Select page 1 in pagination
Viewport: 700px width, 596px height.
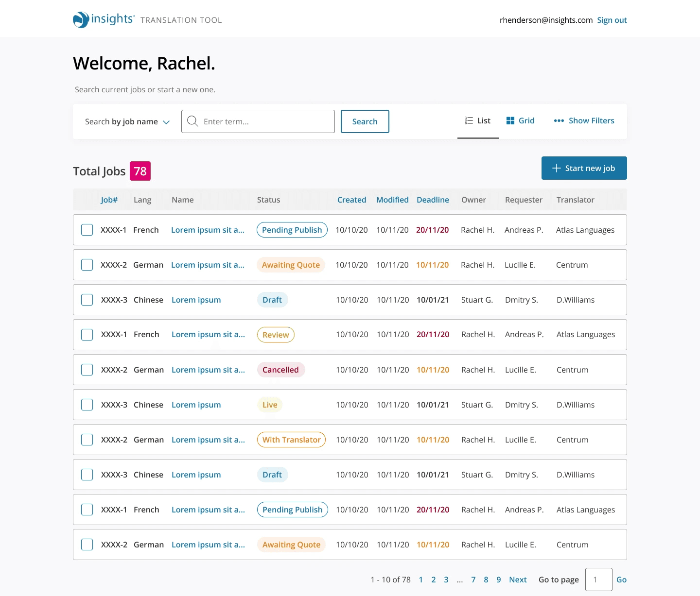coord(421,579)
